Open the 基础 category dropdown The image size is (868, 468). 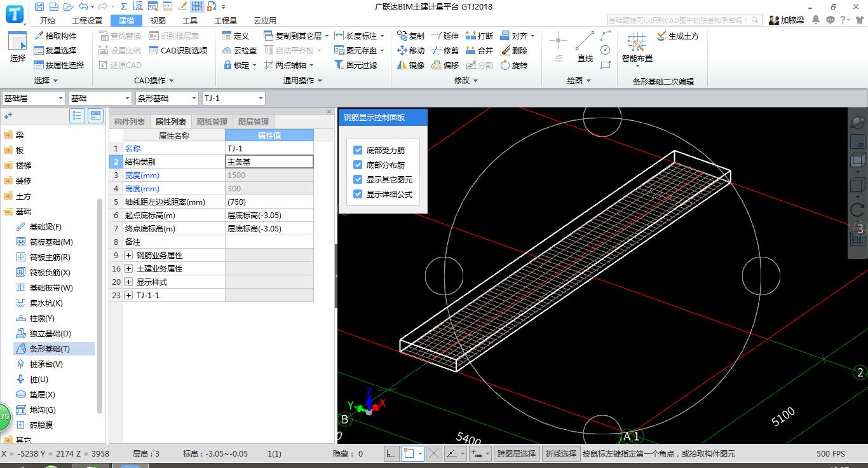click(100, 99)
